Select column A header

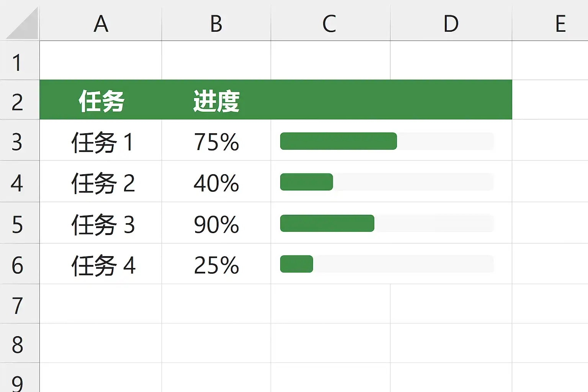pyautogui.click(x=101, y=24)
